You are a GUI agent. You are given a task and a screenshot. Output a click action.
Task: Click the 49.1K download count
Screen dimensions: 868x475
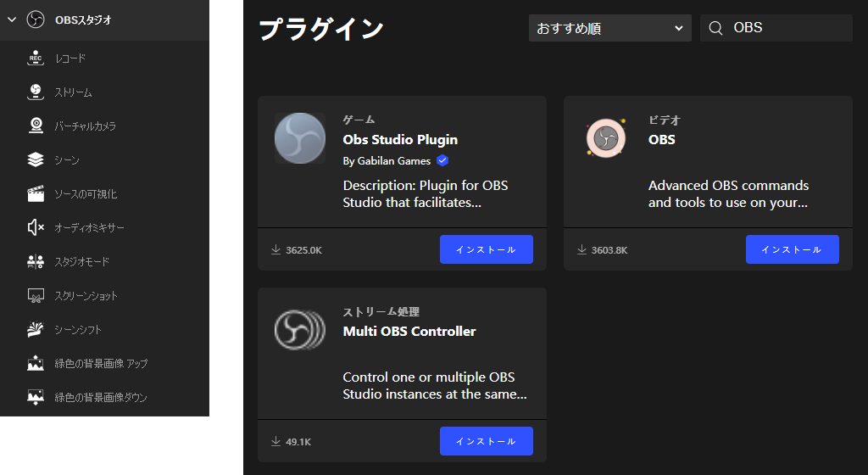tap(298, 442)
